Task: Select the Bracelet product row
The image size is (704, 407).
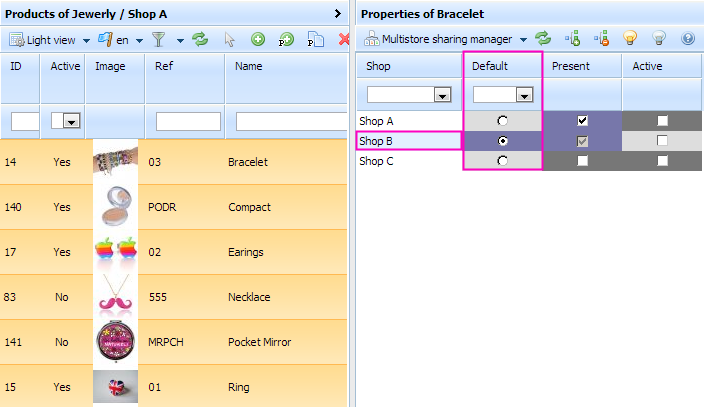Action: click(x=174, y=162)
